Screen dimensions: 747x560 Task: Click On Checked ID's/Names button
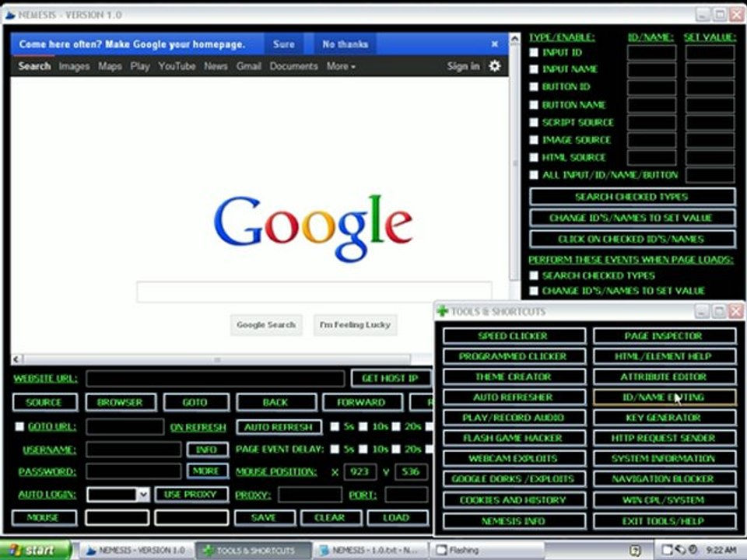(632, 239)
